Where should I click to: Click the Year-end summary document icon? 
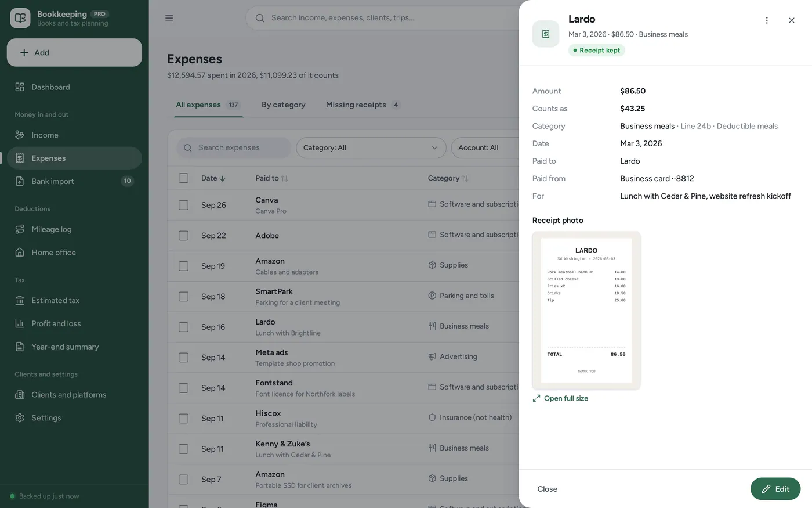[x=20, y=347]
